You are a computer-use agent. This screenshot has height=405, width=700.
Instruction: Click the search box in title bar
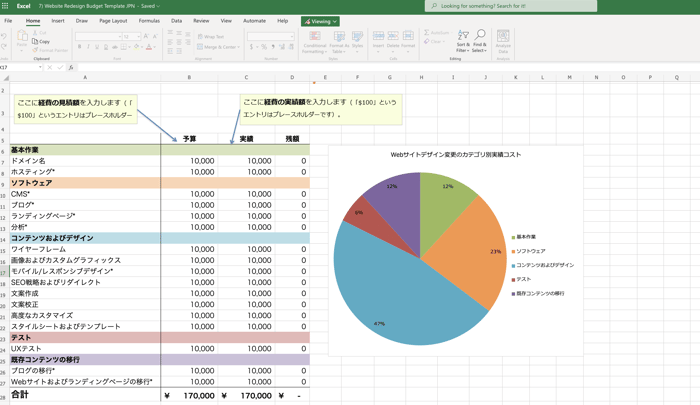coord(511,6)
